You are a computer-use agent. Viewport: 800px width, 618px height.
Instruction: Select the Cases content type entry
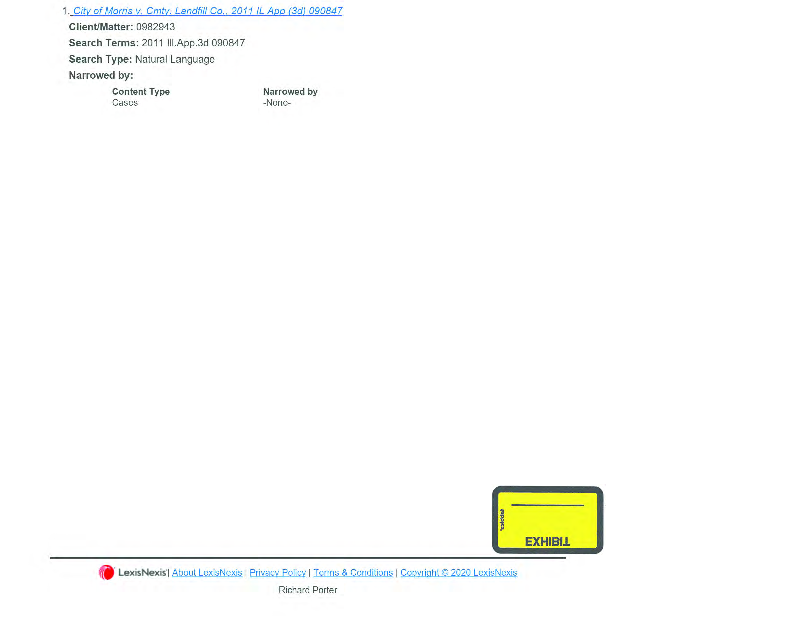coord(125,103)
